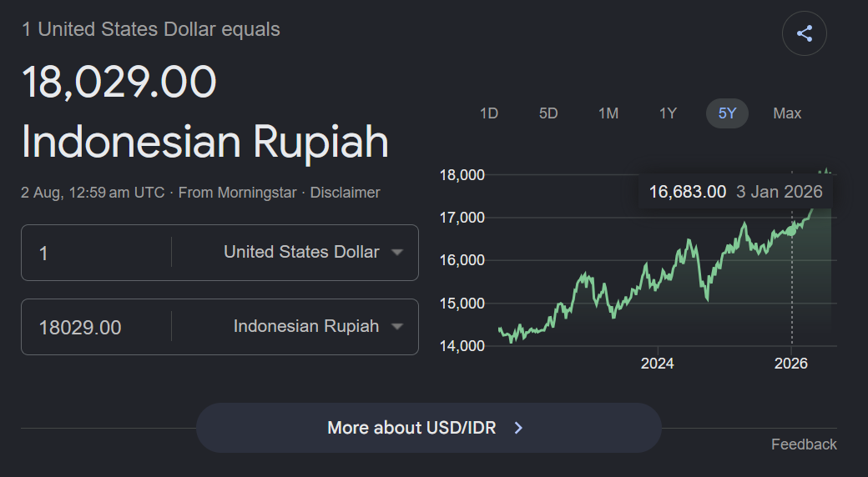
Task: Click the chevron arrow beside More about USD/IDR
Action: click(x=518, y=428)
